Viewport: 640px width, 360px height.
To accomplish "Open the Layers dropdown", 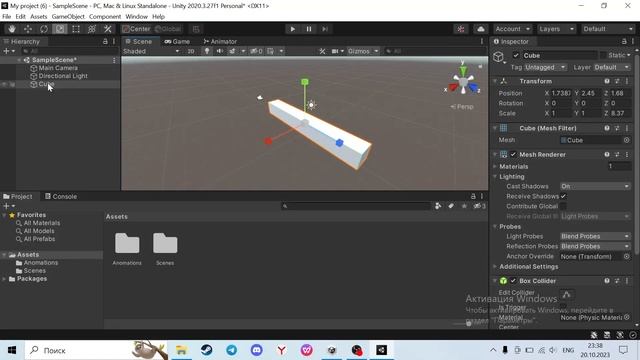I will (x=556, y=29).
